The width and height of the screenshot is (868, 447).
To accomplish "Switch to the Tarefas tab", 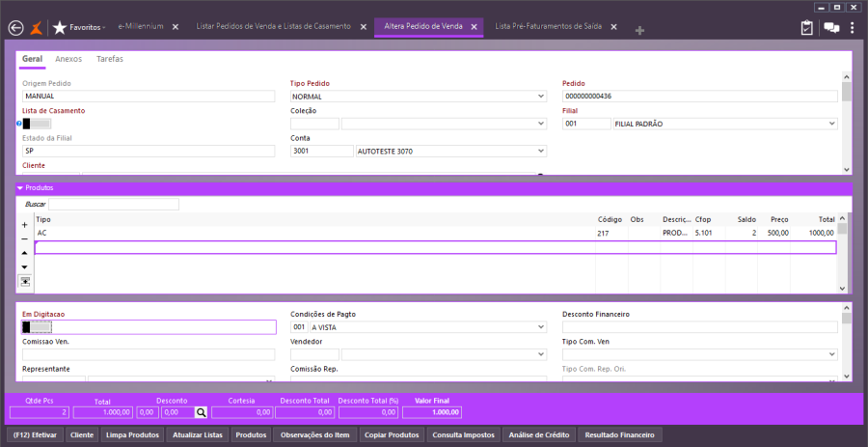I will [110, 59].
